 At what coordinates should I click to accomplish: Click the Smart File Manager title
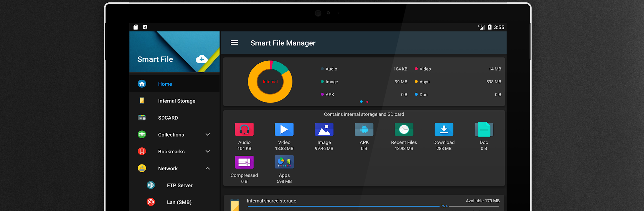click(x=283, y=43)
